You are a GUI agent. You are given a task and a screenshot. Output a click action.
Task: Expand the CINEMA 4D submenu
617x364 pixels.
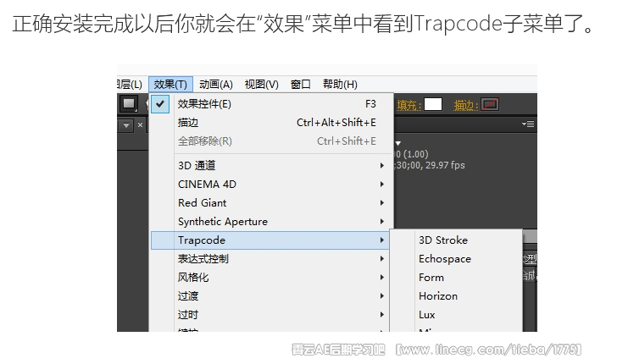click(272, 185)
